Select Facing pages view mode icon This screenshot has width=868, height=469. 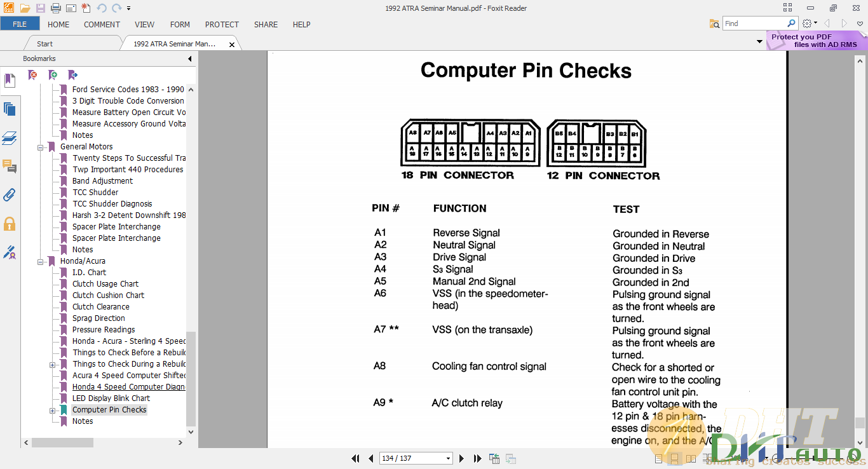pos(691,458)
